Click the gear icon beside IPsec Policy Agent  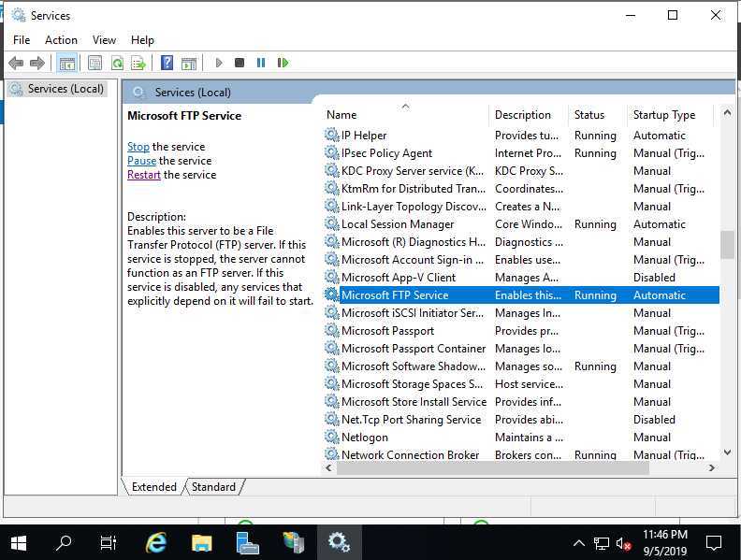click(332, 153)
